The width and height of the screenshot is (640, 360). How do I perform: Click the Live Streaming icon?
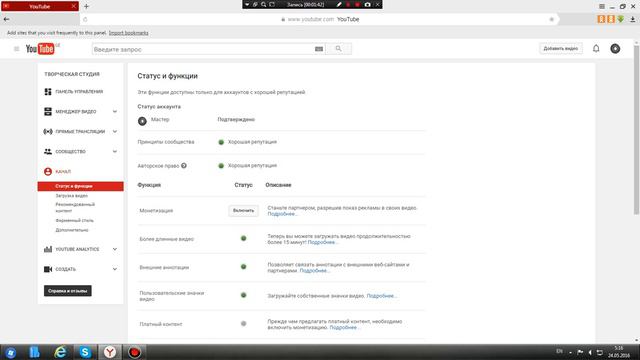(48, 131)
